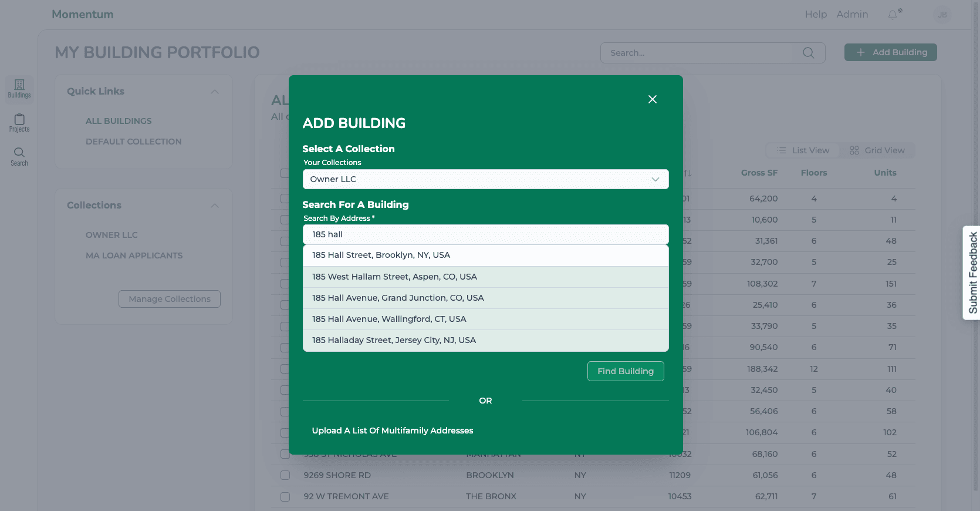This screenshot has width=980, height=511.
Task: Open the Owner LLC collection
Action: point(111,235)
